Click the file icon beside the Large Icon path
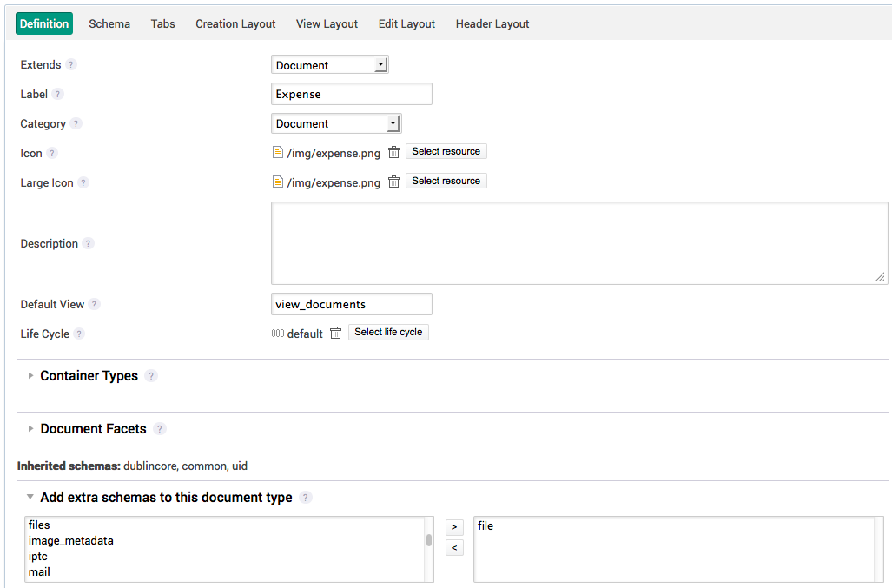 280,181
